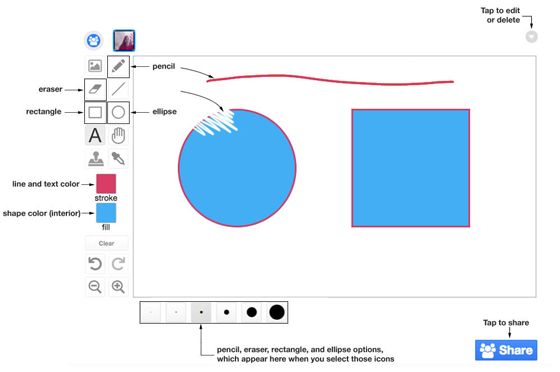This screenshot has height=372, width=560.
Task: Select the text tool (A)
Action: click(x=95, y=135)
